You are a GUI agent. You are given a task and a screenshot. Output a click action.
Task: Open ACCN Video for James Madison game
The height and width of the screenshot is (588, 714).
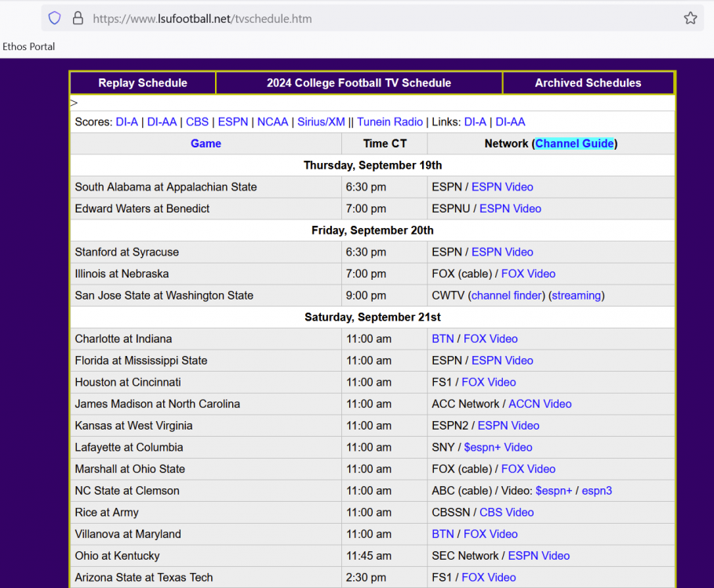pos(540,404)
